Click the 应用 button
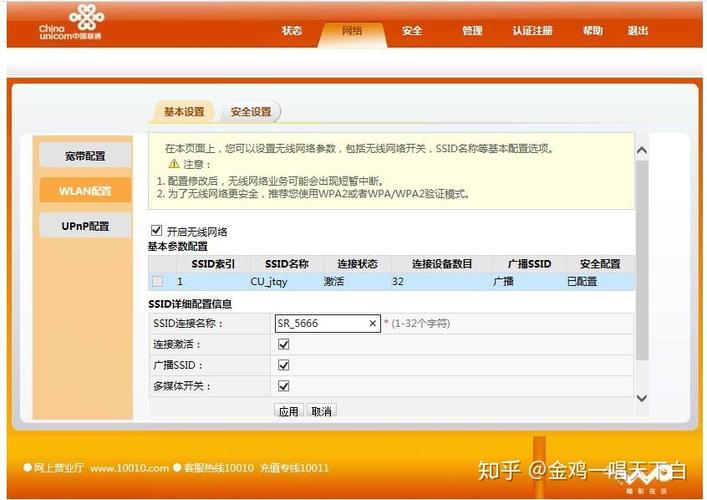Image resolution: width=707 pixels, height=500 pixels. (289, 411)
